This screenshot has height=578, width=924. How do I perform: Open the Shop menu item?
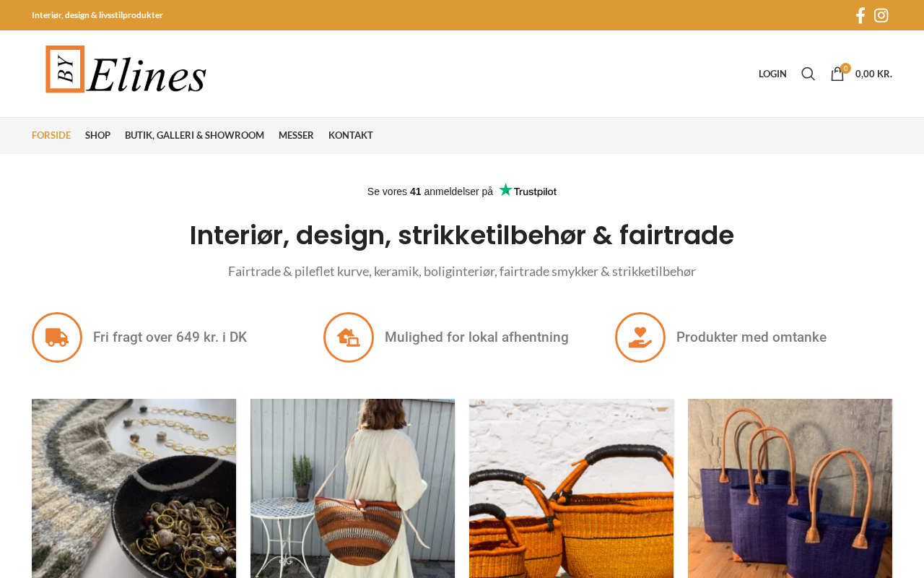(x=97, y=135)
